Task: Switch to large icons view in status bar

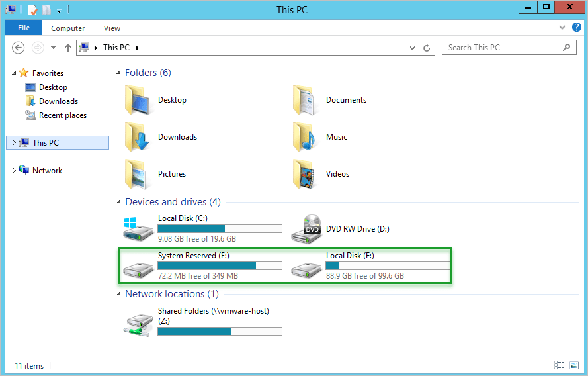Action: [x=575, y=365]
